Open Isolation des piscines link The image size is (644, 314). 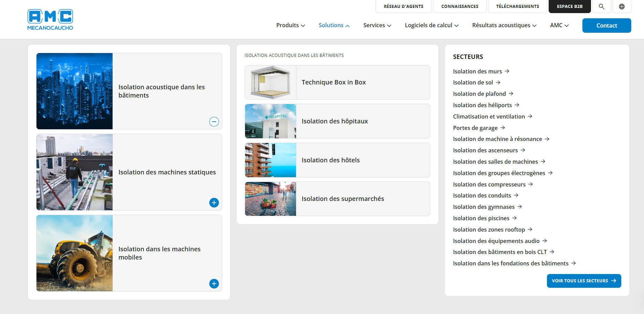[485, 218]
